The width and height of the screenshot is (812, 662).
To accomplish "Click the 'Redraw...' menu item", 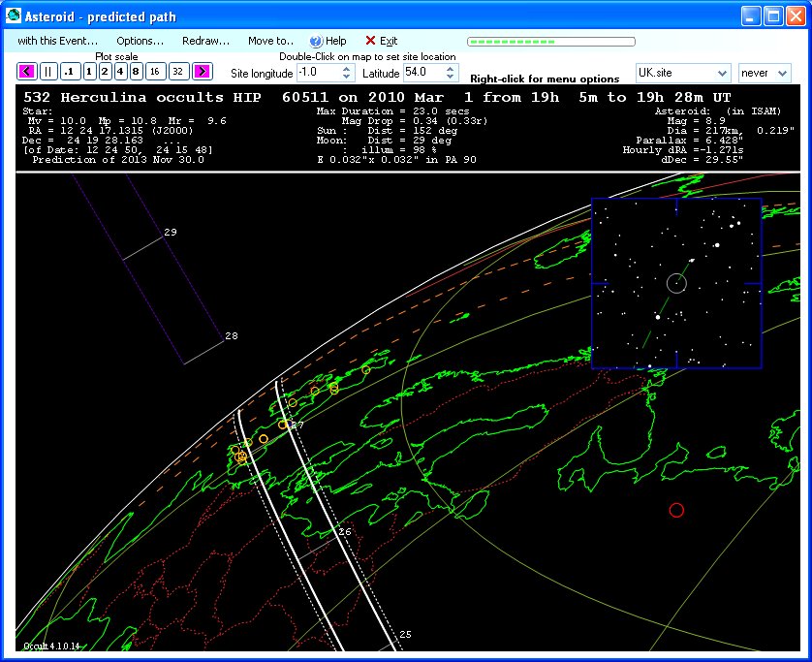I will (205, 41).
